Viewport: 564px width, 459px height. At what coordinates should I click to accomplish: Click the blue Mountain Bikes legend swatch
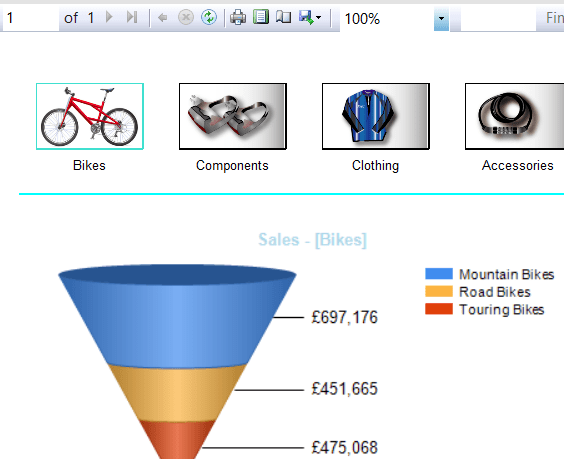coord(439,274)
